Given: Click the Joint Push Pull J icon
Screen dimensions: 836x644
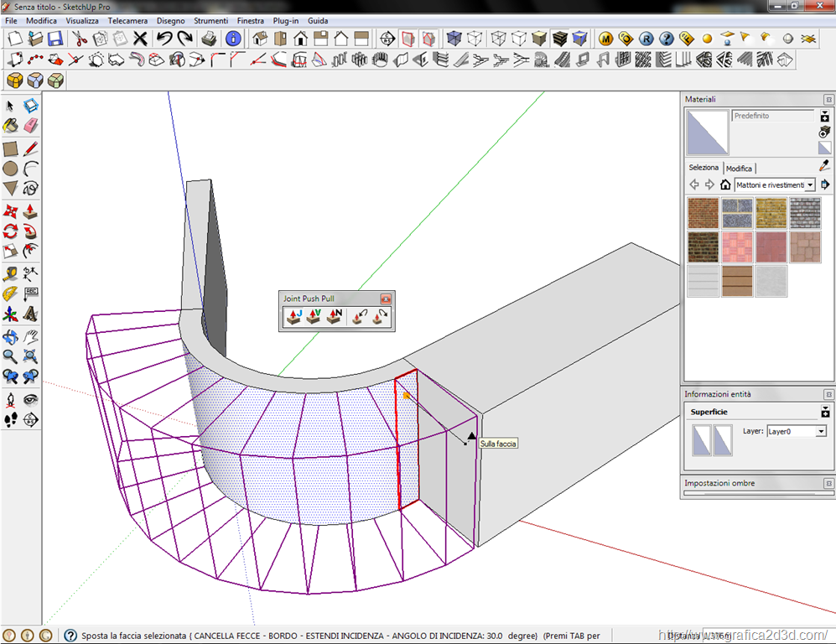Looking at the screenshot, I should click(x=293, y=317).
